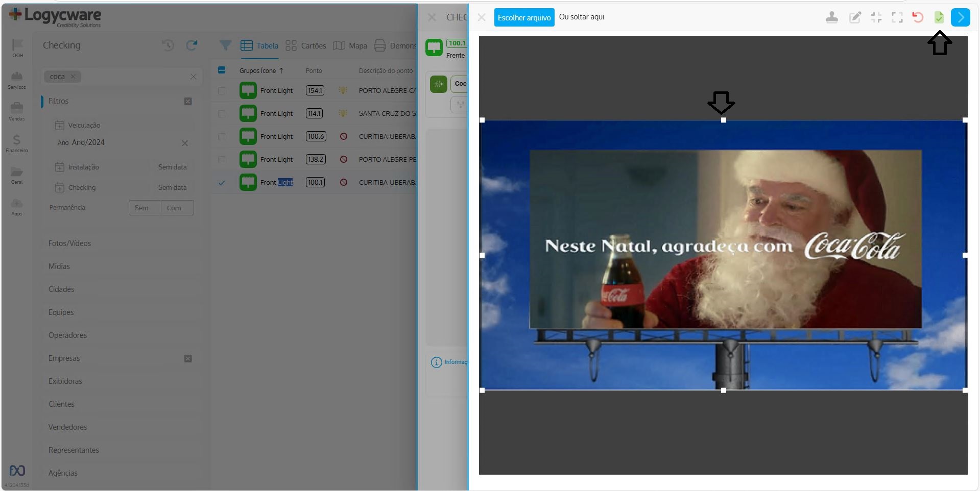Open the Apps sidebar icon
Viewport: 980px width, 491px height.
17,207
